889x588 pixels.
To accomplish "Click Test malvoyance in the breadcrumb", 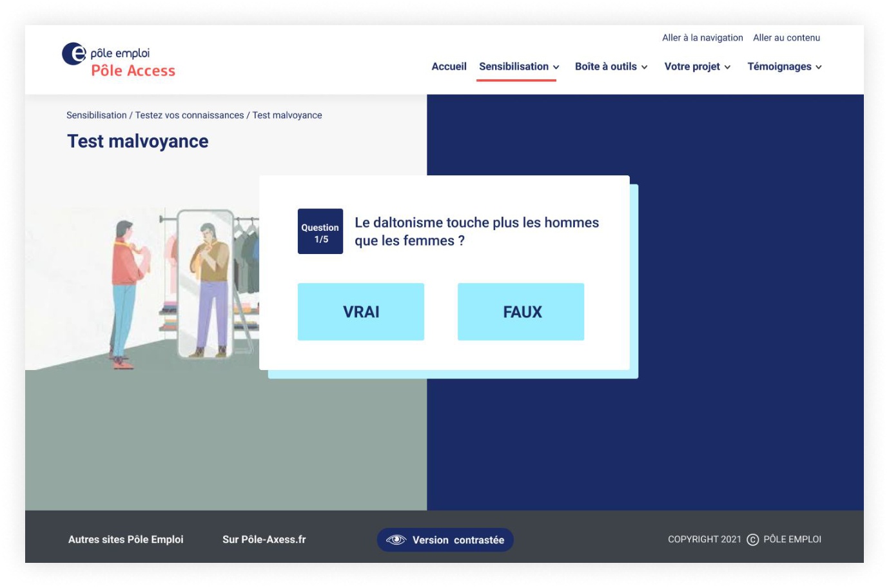I will tap(287, 115).
